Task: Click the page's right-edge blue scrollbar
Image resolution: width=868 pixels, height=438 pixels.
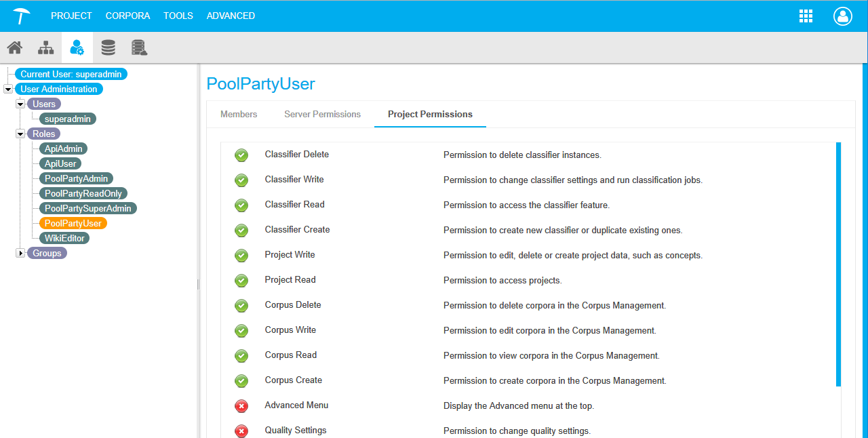Action: pyautogui.click(x=865, y=251)
